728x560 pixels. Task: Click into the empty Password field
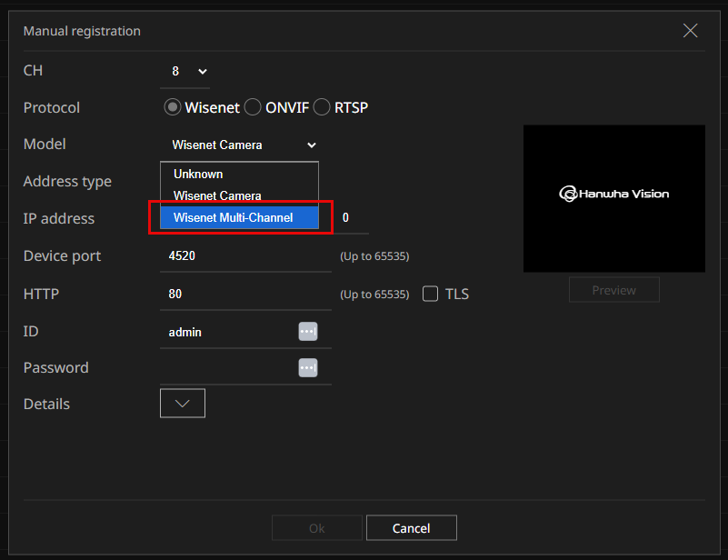click(227, 368)
